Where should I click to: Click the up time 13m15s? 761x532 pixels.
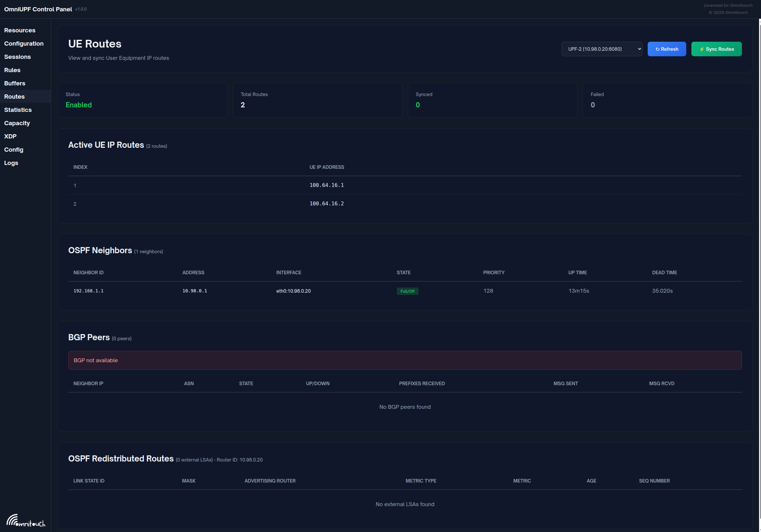(578, 291)
